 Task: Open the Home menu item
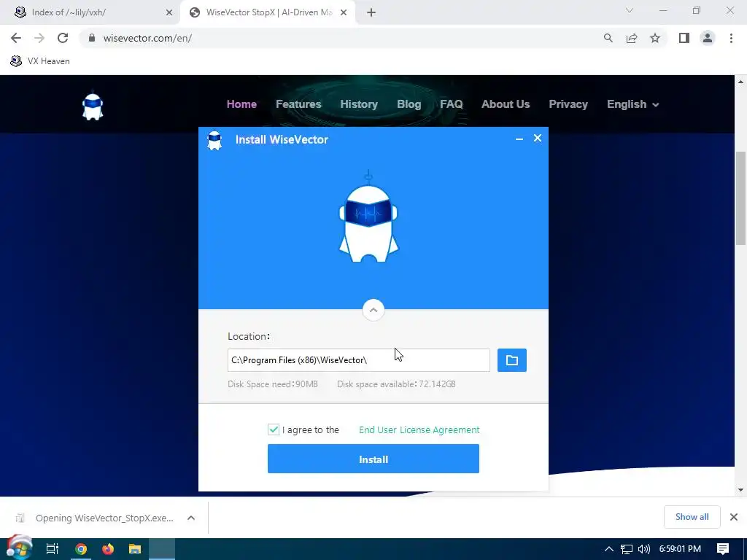[241, 104]
